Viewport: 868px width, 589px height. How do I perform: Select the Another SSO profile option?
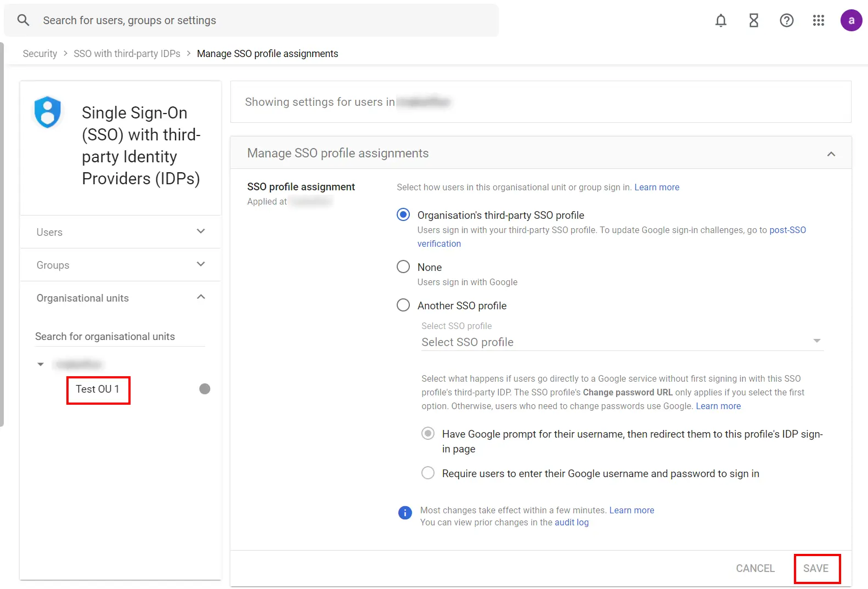(403, 305)
